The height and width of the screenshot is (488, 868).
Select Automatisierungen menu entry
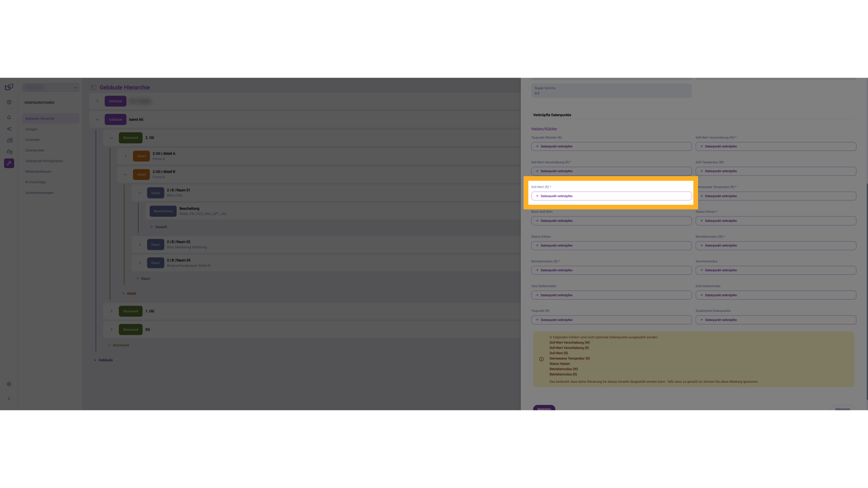click(x=39, y=193)
